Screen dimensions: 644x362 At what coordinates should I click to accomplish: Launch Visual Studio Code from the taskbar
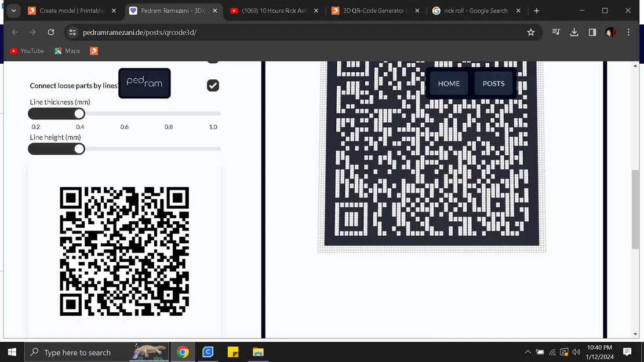pos(208,352)
